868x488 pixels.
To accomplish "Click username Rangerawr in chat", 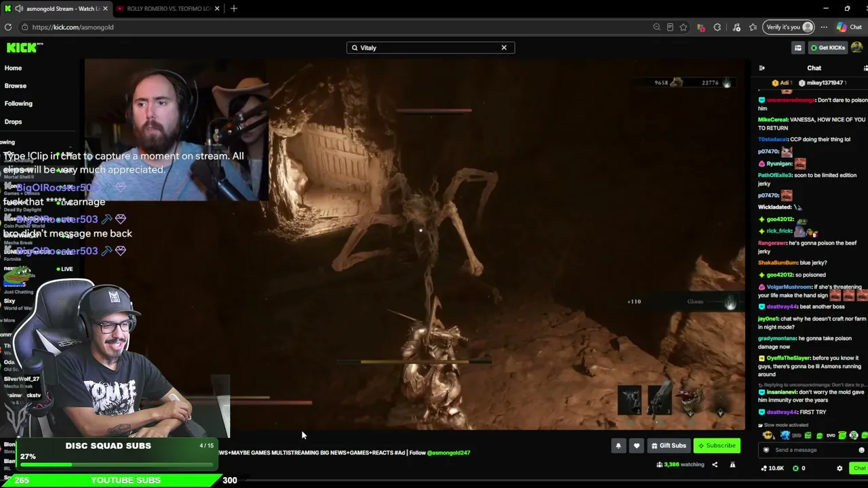I will click(x=772, y=243).
